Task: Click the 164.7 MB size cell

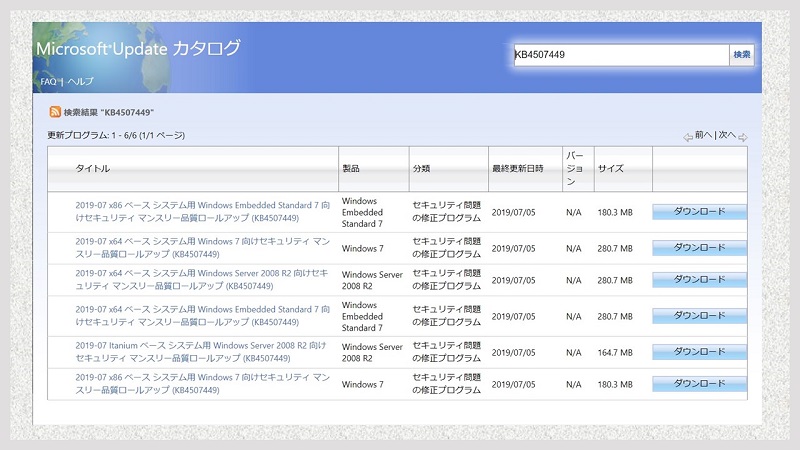Action: tap(615, 353)
